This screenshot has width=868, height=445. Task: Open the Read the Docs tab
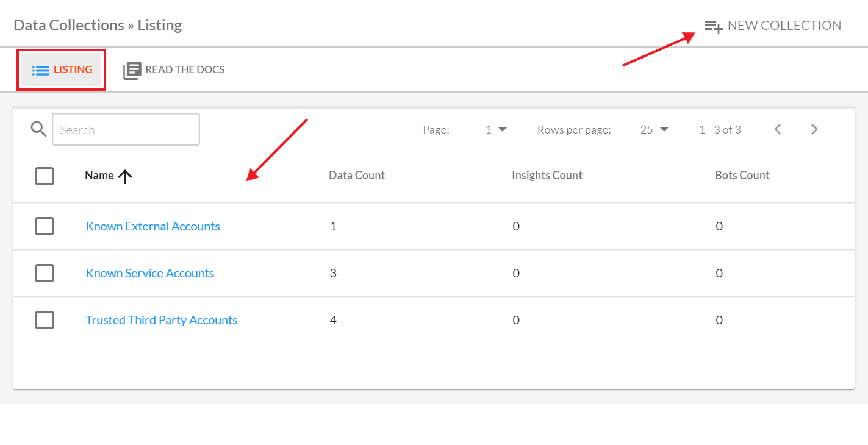click(174, 70)
